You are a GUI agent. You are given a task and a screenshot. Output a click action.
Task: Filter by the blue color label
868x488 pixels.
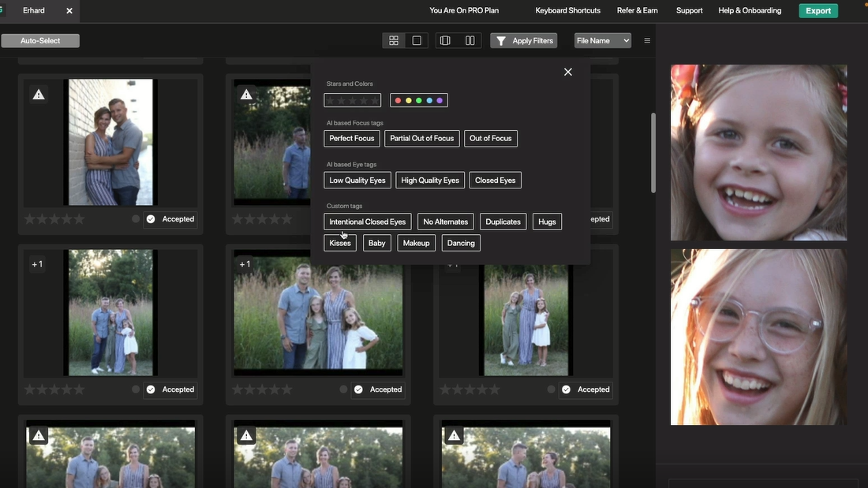[429, 101]
